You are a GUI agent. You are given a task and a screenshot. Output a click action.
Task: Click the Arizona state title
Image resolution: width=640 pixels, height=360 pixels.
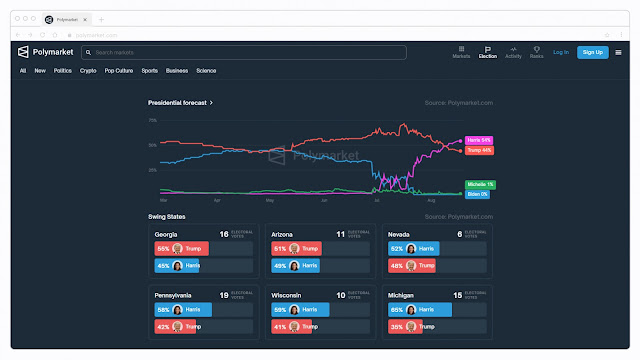pyautogui.click(x=282, y=235)
